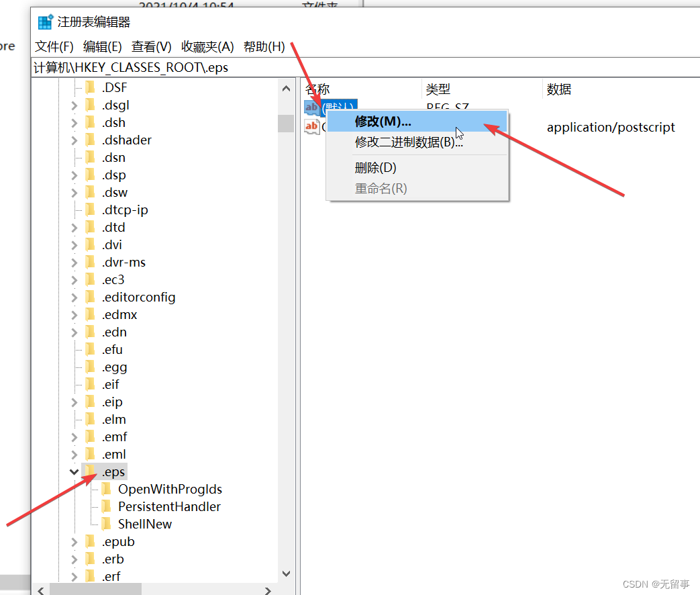This screenshot has width=700, height=595.
Task: Choose 删除(D) in the context menu
Action: 417,167
